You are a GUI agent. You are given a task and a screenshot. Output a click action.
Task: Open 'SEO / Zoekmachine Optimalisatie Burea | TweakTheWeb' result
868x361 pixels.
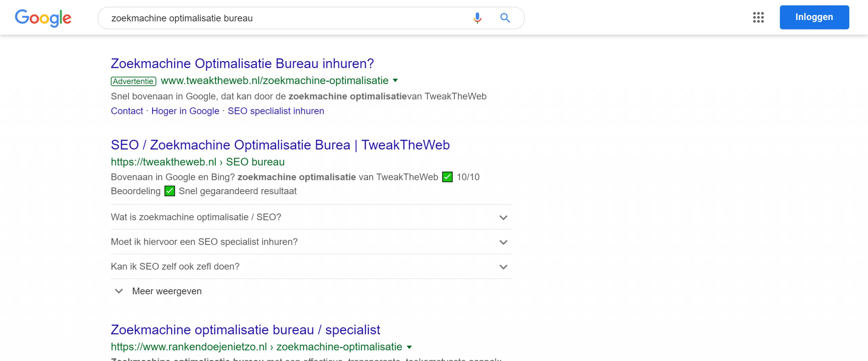[x=280, y=145]
